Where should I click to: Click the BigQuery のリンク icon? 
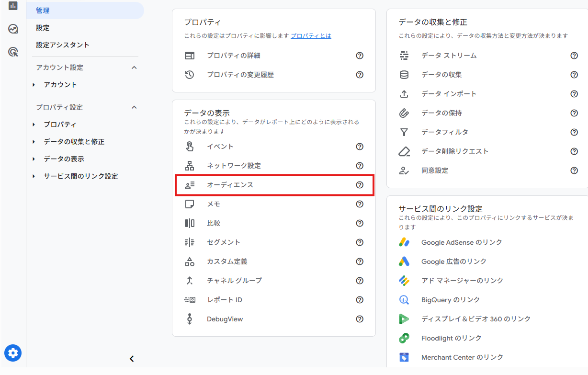point(404,300)
